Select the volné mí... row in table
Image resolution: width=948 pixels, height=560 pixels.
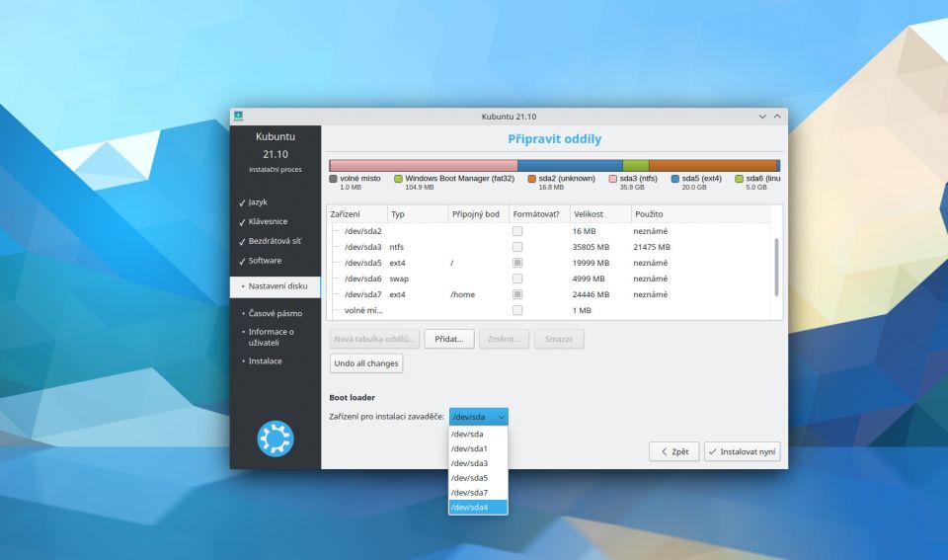point(549,310)
